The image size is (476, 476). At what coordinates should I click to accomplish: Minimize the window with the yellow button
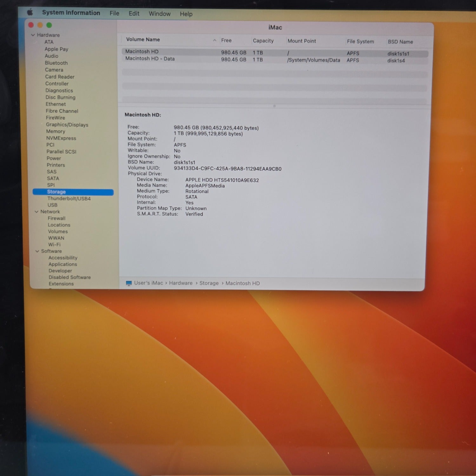(x=40, y=25)
